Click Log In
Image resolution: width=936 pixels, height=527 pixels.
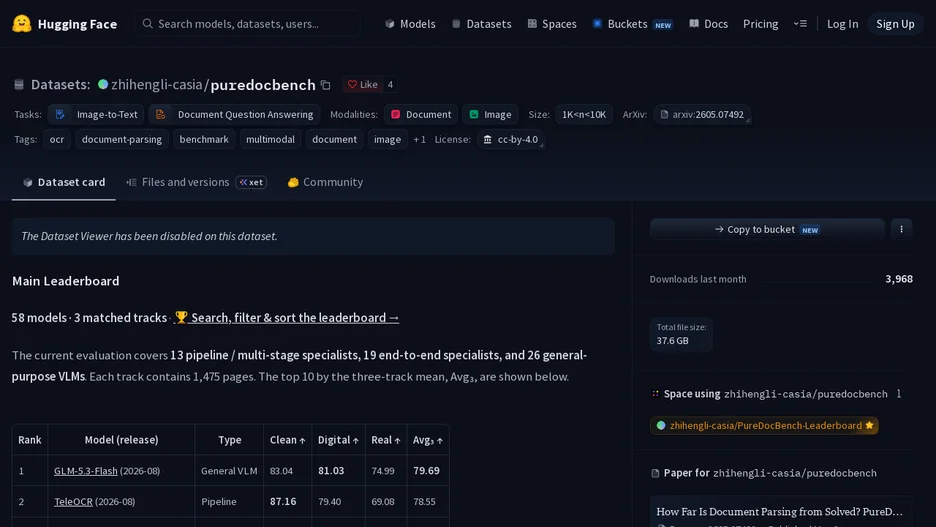842,24
